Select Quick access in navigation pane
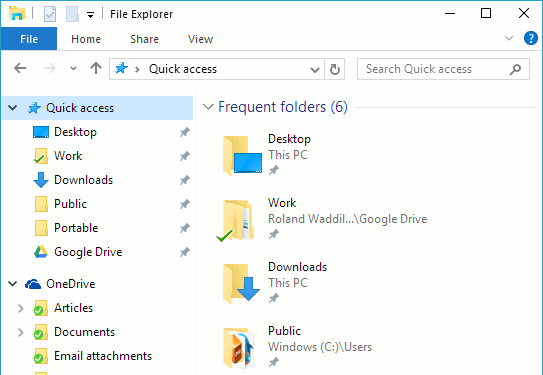This screenshot has height=375, width=543. pyautogui.click(x=80, y=108)
